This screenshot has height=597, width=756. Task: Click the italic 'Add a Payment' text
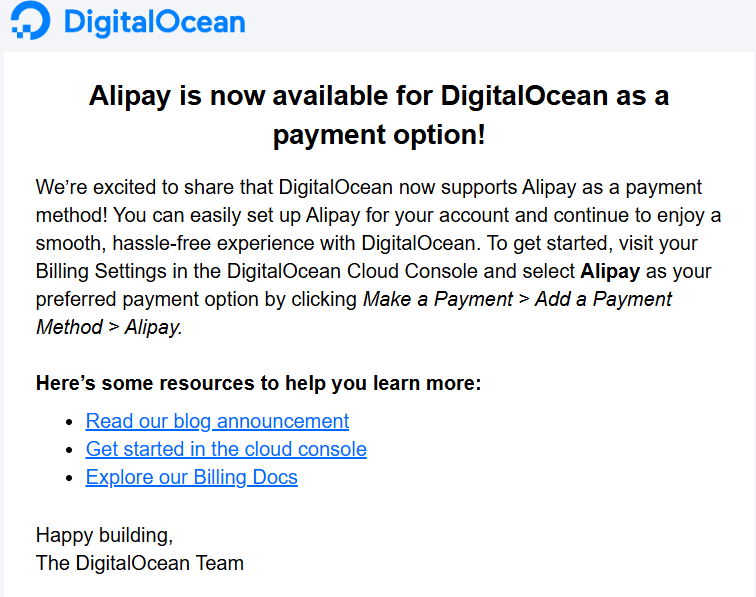click(603, 299)
